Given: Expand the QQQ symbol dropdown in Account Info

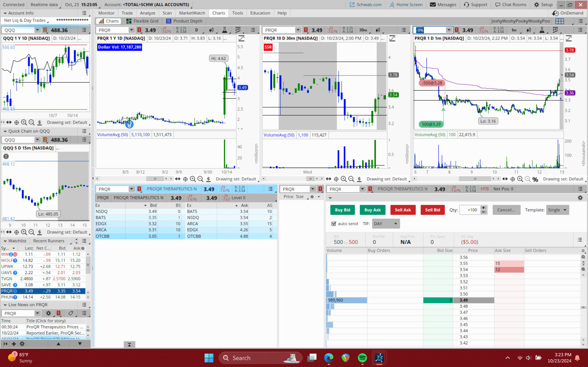Looking at the screenshot, I should click(x=37, y=30).
